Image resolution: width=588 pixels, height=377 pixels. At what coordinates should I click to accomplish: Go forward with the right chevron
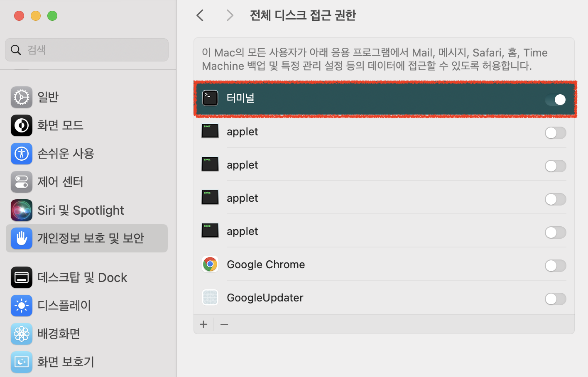230,15
